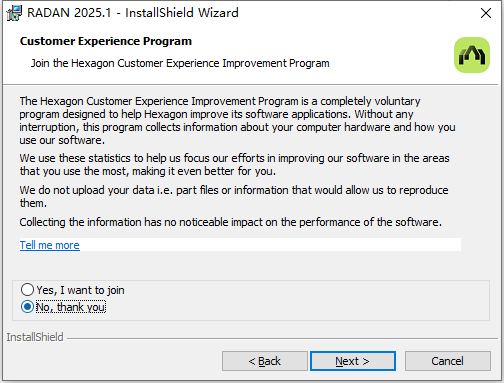Click the sentence "Collecting the information has no noticeable impact"
Image resolution: width=504 pixels, height=383 pixels.
(x=230, y=222)
